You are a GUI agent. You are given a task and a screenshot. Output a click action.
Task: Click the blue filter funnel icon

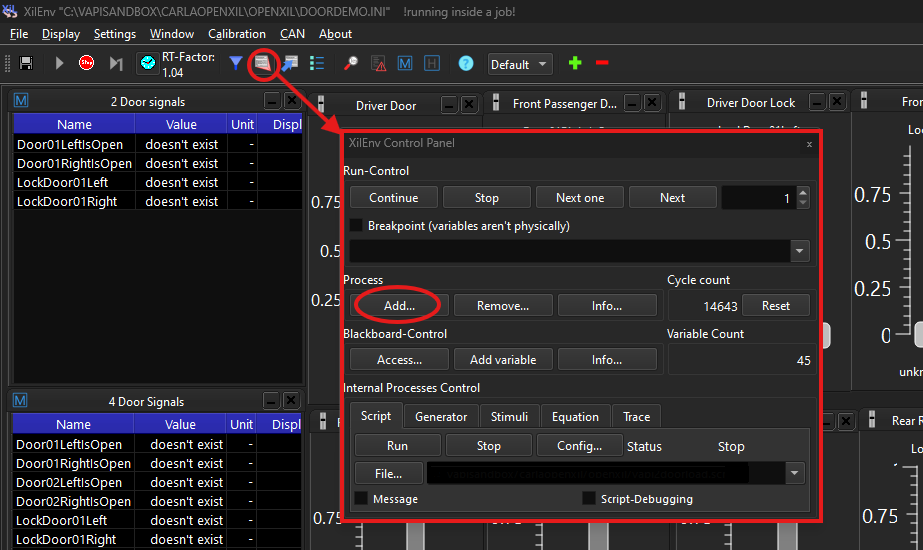point(236,63)
